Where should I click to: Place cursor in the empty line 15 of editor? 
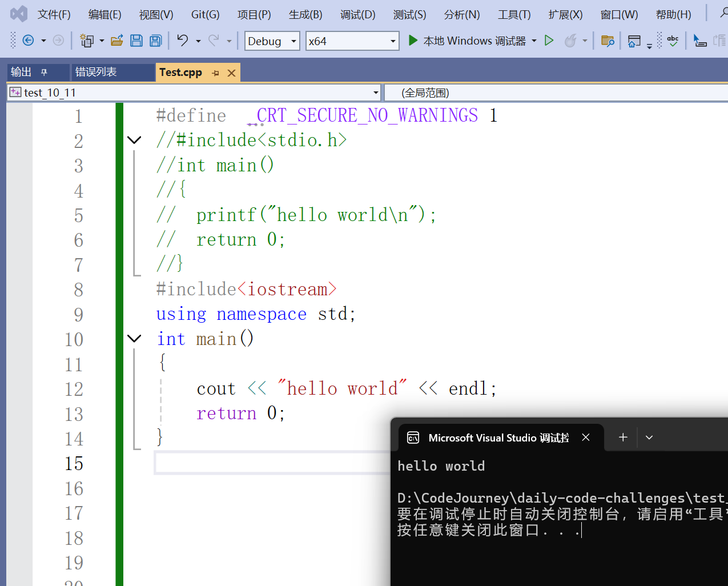[272, 463]
